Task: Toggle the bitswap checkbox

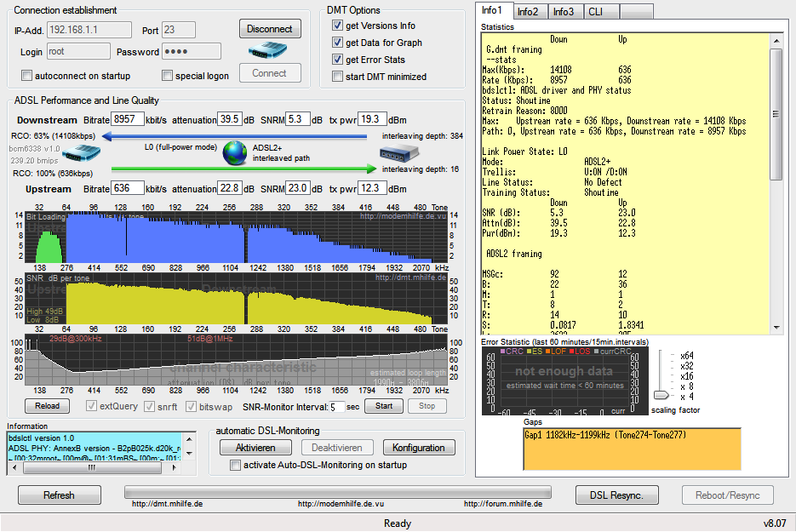Action: (191, 407)
